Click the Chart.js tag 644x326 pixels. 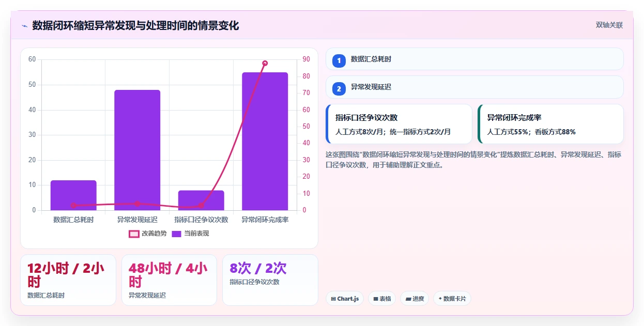tap(345, 299)
